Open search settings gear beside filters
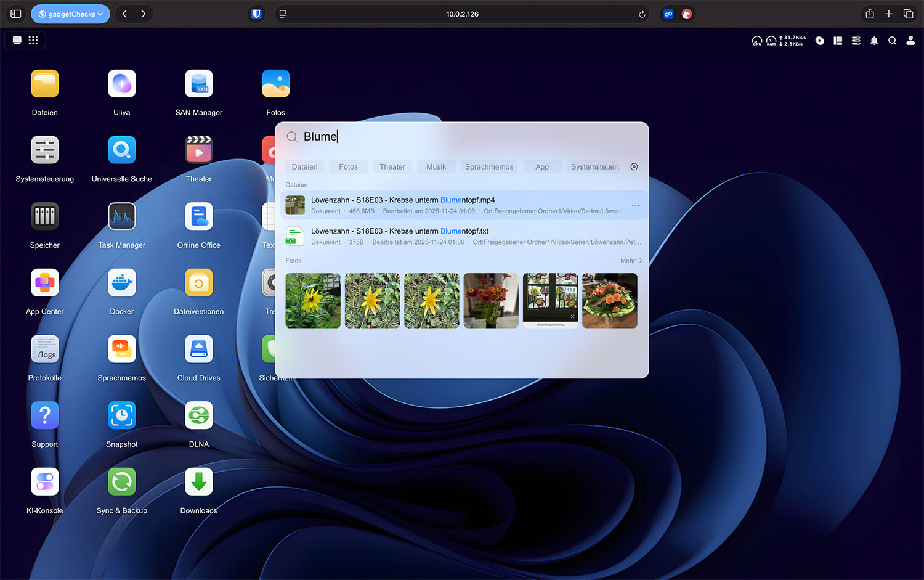 tap(634, 167)
